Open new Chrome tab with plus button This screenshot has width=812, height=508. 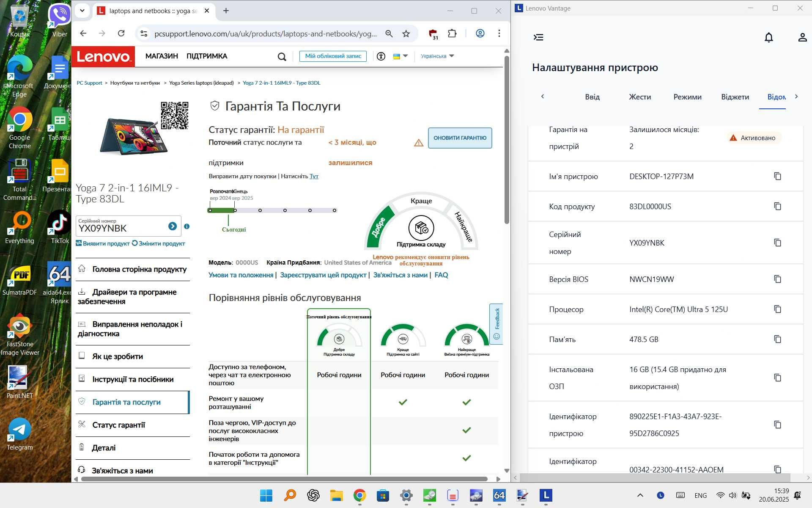point(226,11)
